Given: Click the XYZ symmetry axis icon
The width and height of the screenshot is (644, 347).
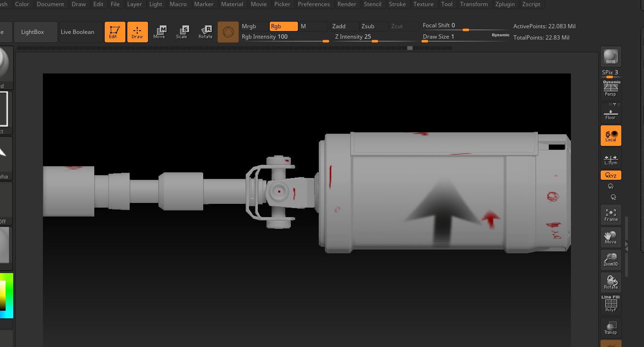Looking at the screenshot, I should coord(611,175).
